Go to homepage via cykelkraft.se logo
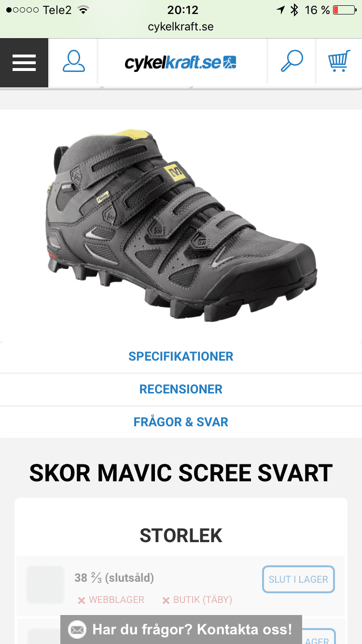This screenshot has height=644, width=362. pyautogui.click(x=181, y=62)
